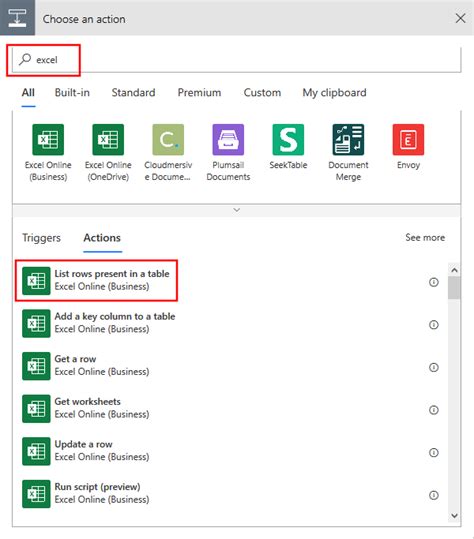
Task: Open the Standard tab
Action: click(x=133, y=92)
